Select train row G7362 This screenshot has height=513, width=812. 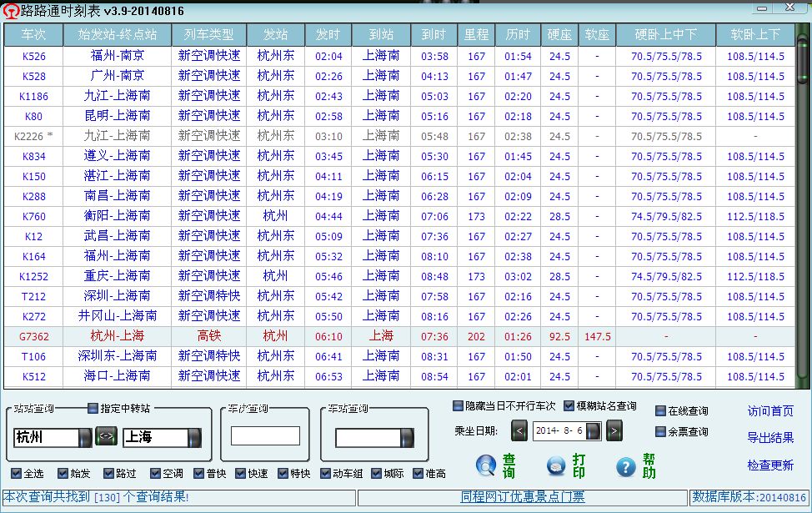pos(399,336)
